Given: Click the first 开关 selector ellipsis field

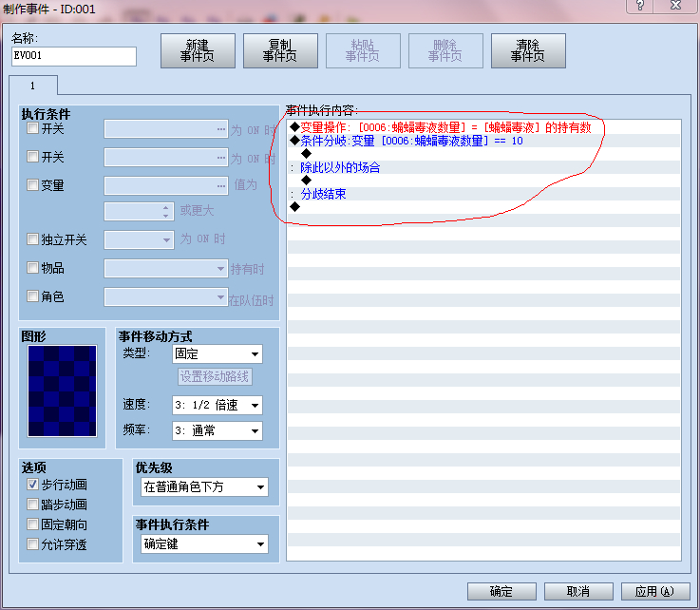Looking at the screenshot, I should (x=166, y=129).
